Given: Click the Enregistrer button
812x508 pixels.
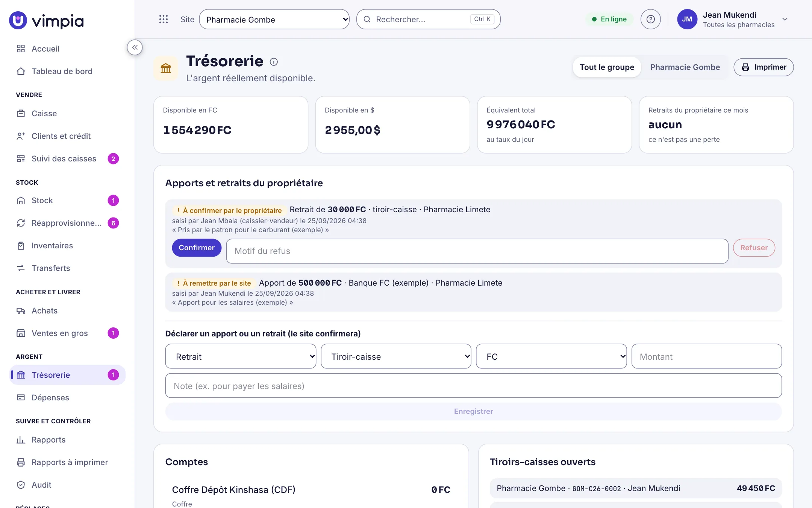Looking at the screenshot, I should click(x=473, y=411).
